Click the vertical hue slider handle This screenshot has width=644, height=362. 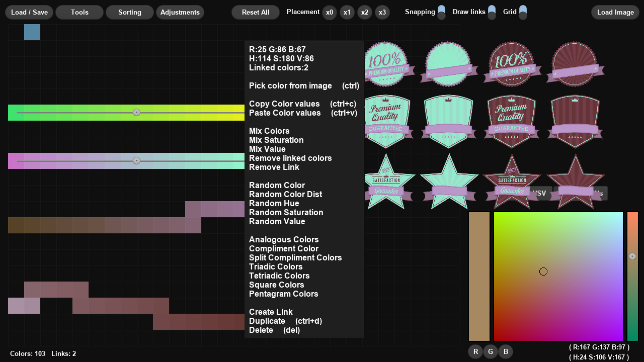point(632,256)
